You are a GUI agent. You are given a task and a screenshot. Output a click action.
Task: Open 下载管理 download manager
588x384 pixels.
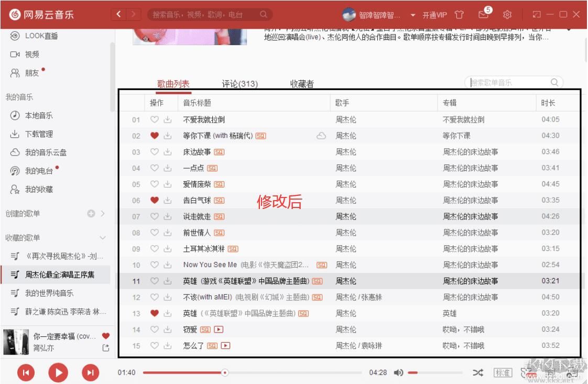point(38,134)
